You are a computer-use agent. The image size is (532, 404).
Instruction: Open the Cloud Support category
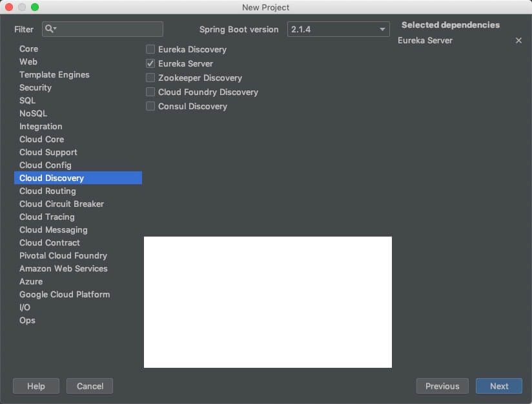[x=78, y=152]
